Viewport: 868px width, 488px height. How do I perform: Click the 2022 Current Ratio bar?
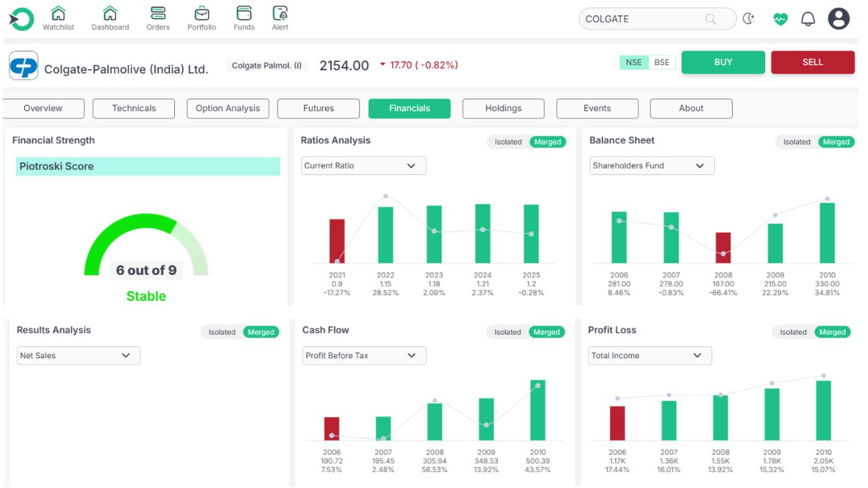385,235
